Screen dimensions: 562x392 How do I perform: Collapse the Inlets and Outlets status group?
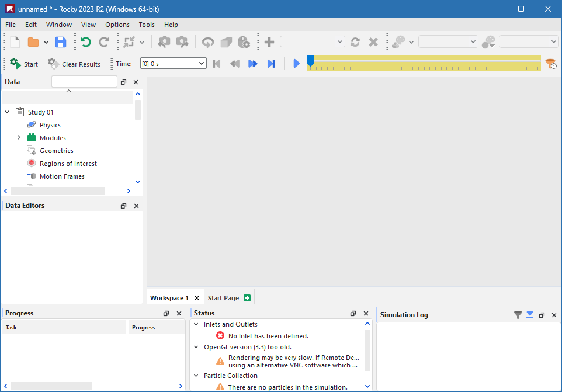pyautogui.click(x=196, y=324)
